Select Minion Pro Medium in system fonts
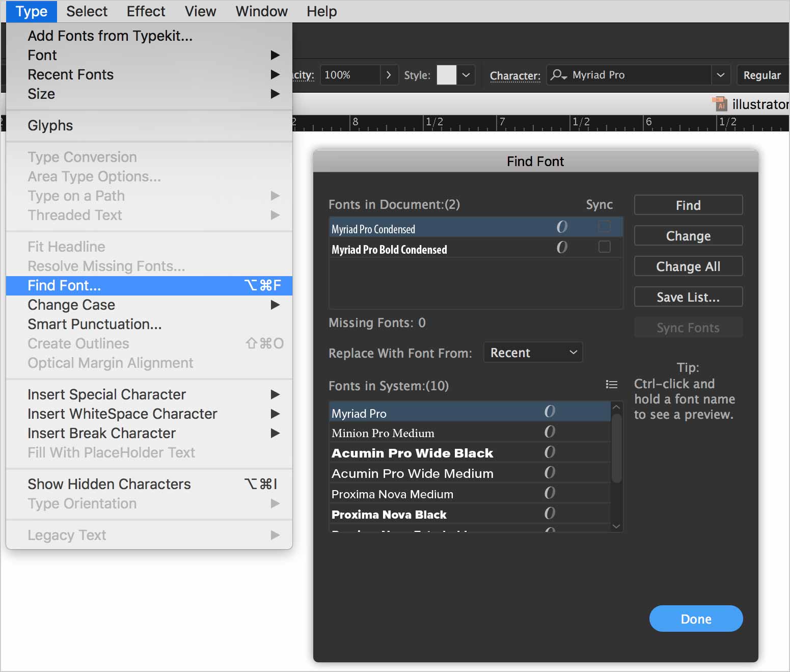 click(x=470, y=432)
